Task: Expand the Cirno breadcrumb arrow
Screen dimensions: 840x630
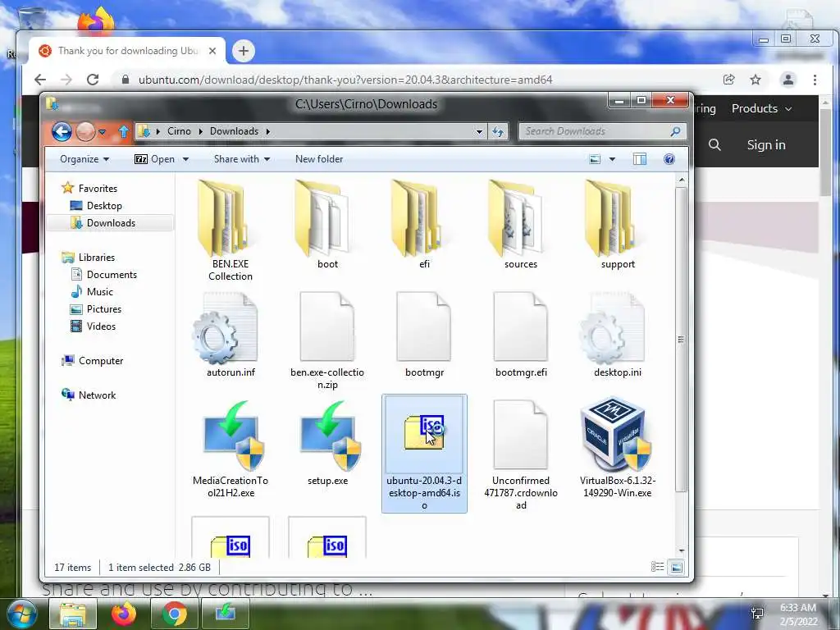Action: [200, 131]
